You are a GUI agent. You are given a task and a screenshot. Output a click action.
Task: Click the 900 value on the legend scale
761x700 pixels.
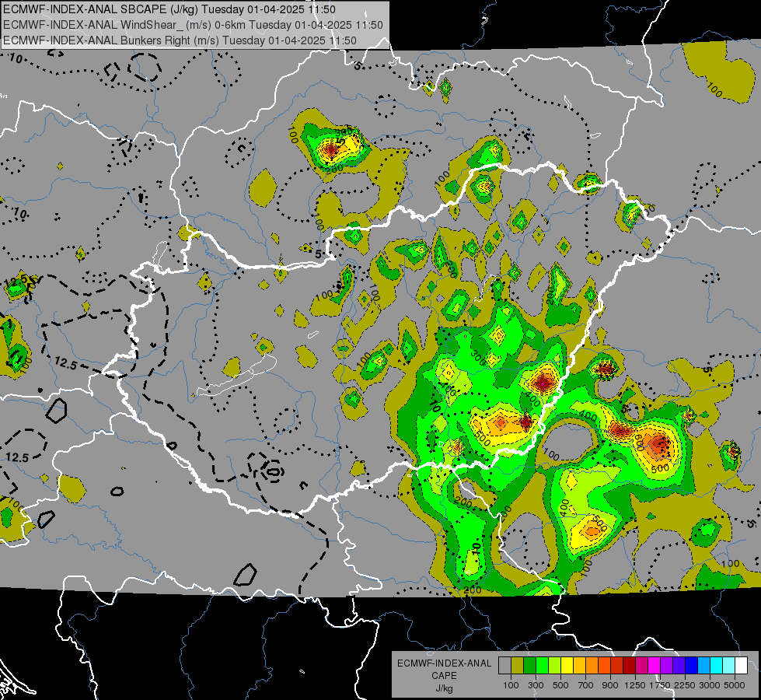(x=610, y=685)
